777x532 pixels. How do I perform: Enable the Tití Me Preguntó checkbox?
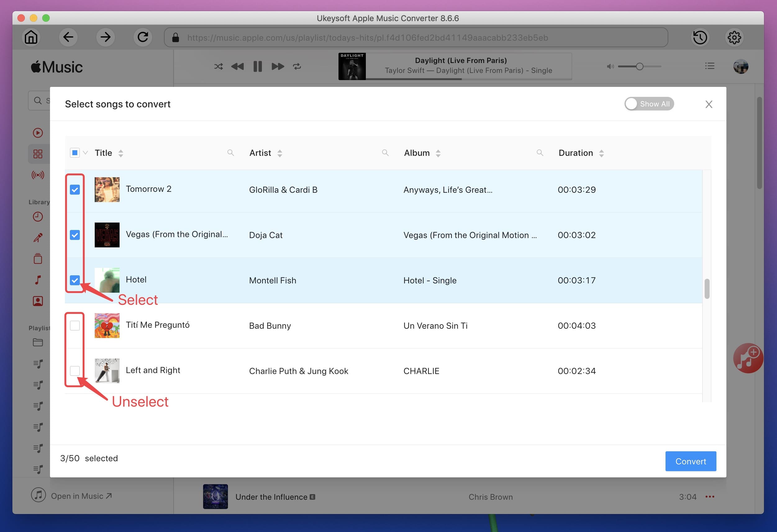coord(75,325)
